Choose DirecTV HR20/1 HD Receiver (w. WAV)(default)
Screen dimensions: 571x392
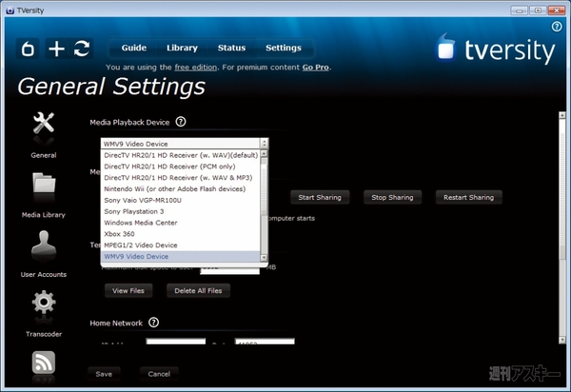tap(181, 155)
